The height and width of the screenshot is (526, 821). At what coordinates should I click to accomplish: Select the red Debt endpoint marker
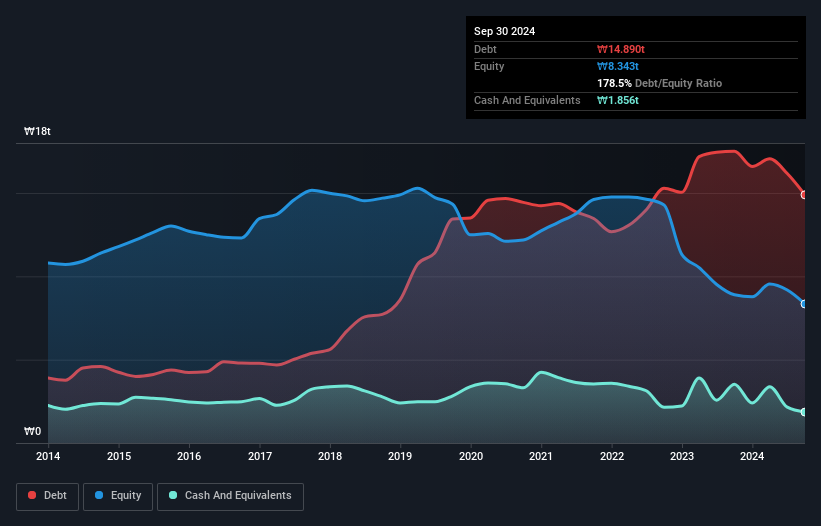(804, 195)
